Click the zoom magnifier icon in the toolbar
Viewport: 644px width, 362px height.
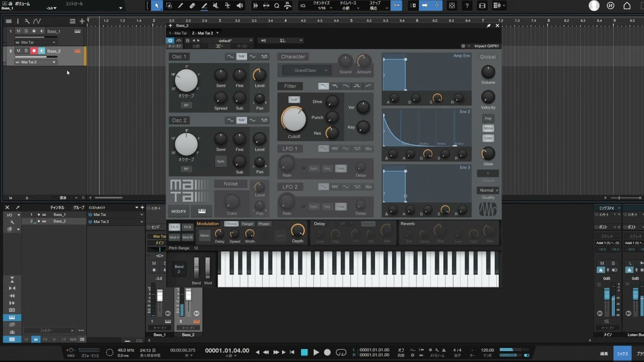click(277, 6)
